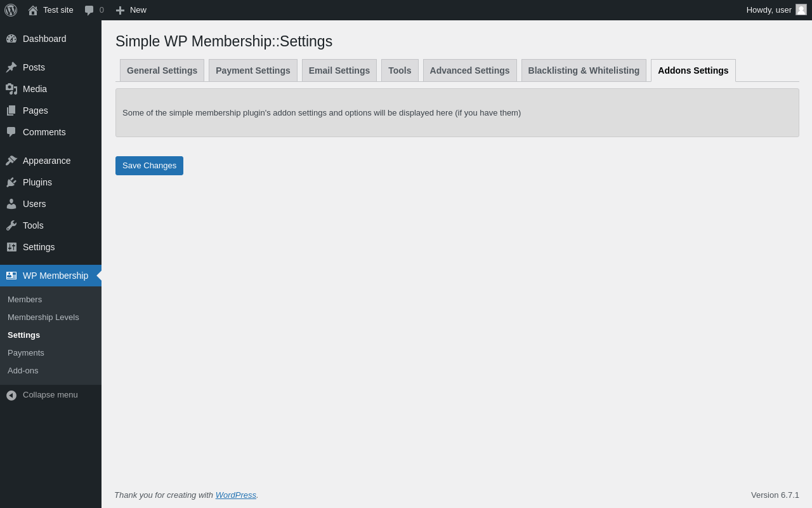Click the comment count 0 in admin bar
The image size is (812, 508).
click(101, 10)
